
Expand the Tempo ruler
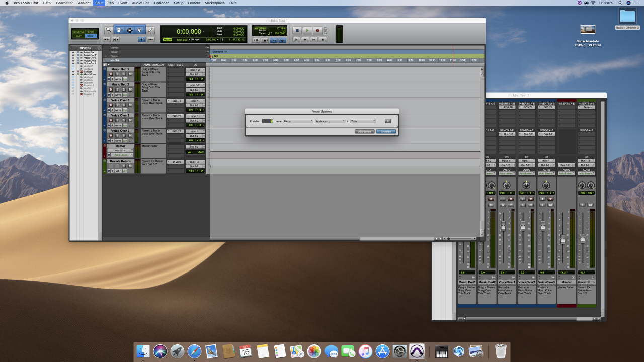pyautogui.click(x=106, y=56)
